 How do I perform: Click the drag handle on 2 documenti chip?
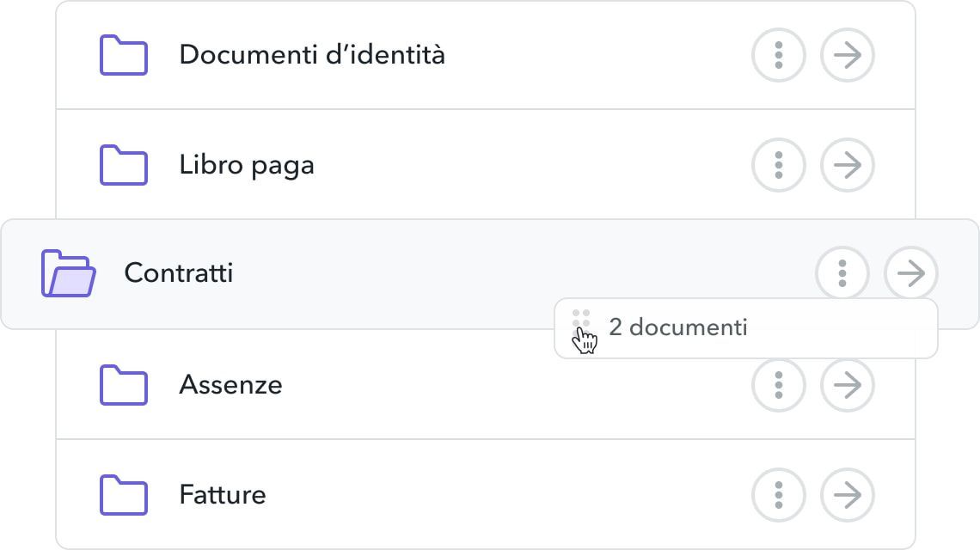581,319
